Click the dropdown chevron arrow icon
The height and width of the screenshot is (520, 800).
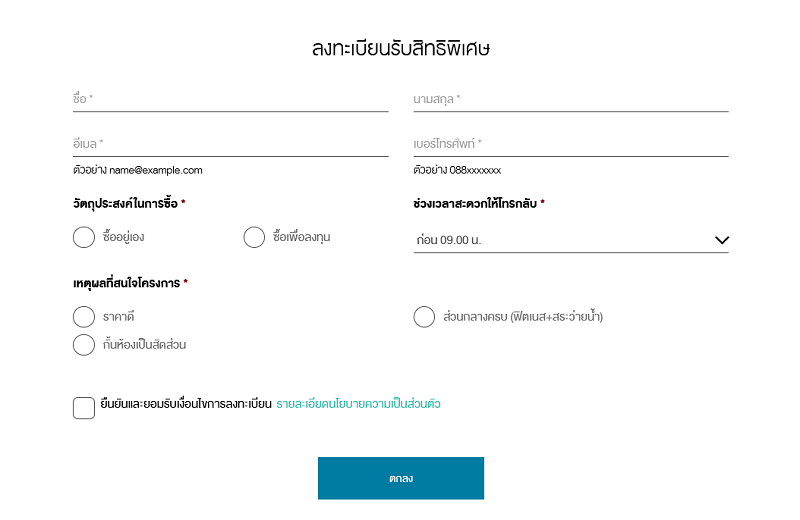point(722,240)
